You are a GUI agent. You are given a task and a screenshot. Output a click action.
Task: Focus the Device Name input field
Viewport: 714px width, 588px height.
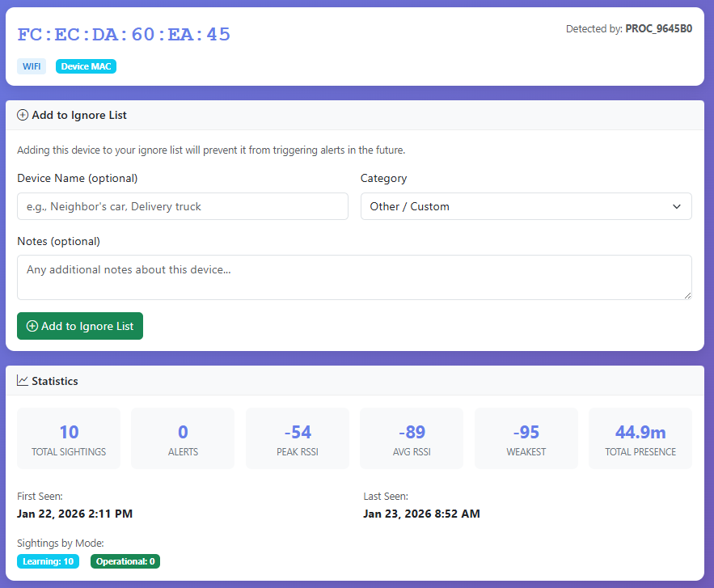pos(183,206)
